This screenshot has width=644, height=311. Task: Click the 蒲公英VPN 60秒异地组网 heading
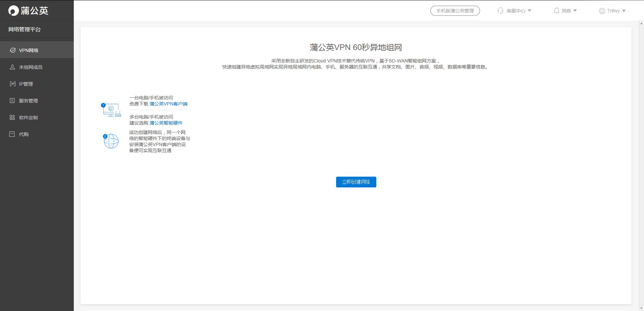356,47
